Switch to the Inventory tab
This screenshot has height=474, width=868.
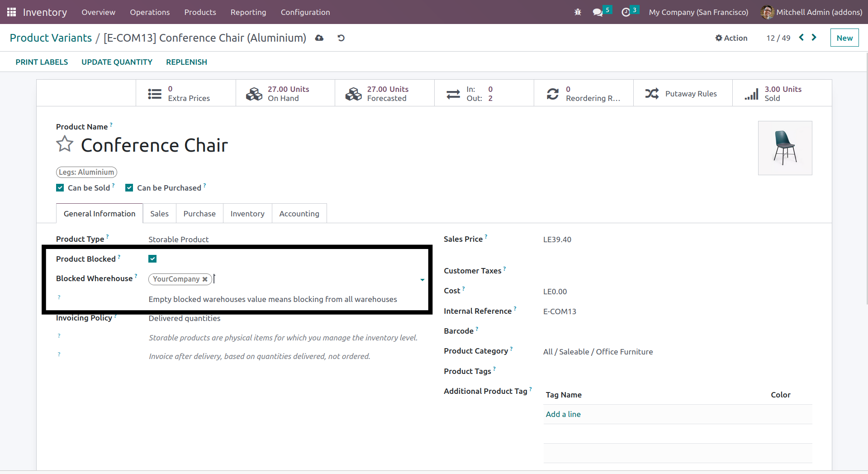247,214
